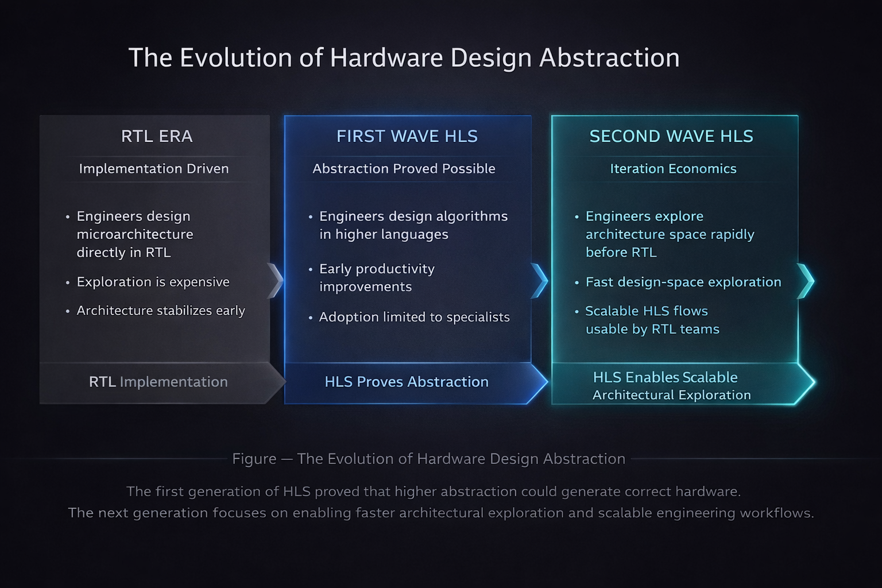Click the 'Scalable HLS flows' bullet

(x=652, y=320)
